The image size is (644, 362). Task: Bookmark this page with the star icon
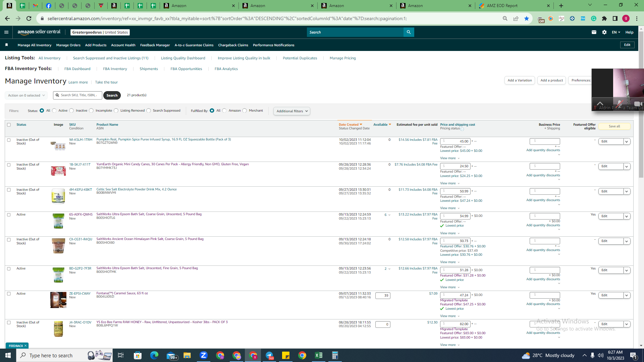point(527,18)
